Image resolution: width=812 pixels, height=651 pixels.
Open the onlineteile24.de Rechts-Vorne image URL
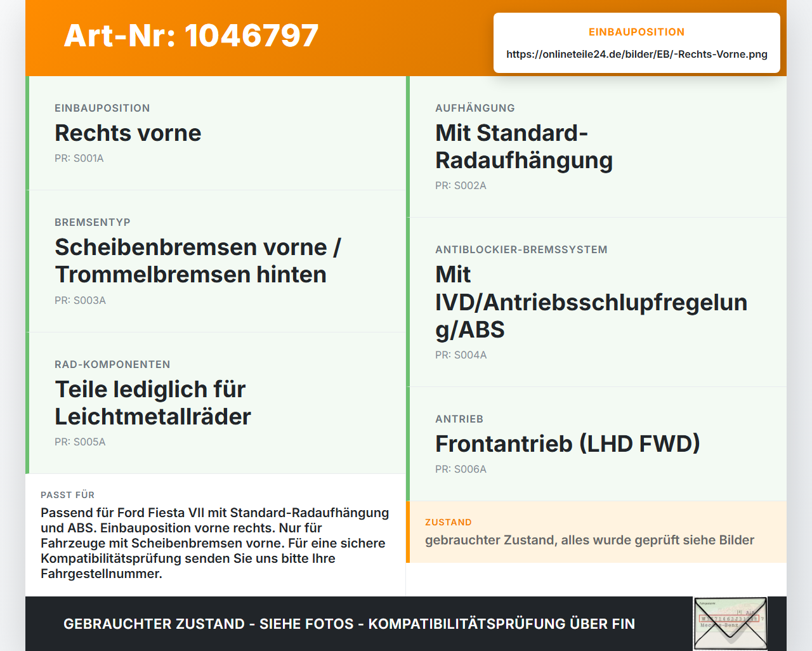pyautogui.click(x=637, y=54)
